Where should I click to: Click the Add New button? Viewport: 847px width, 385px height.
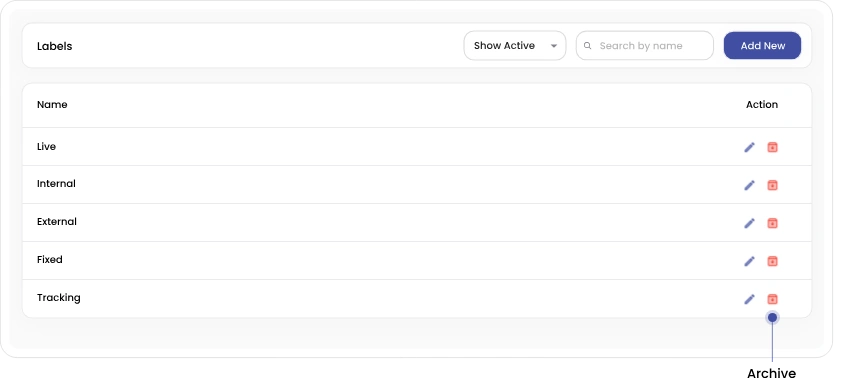click(x=762, y=46)
